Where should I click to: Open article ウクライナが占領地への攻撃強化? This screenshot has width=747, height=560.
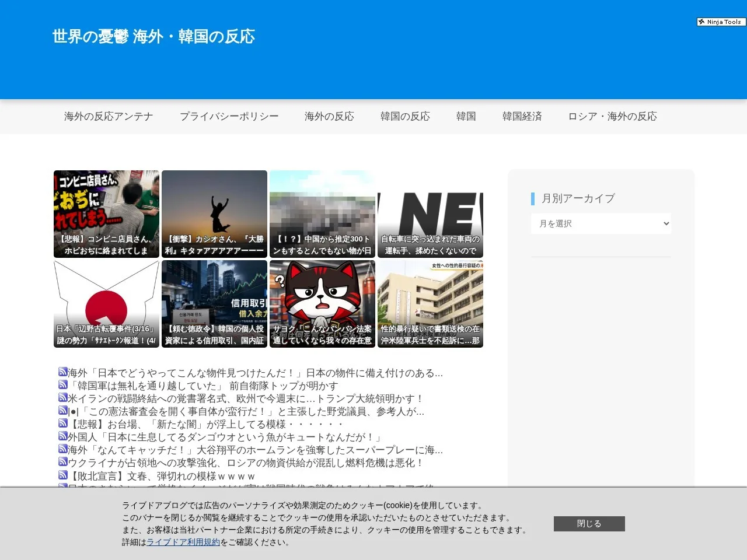(x=246, y=463)
